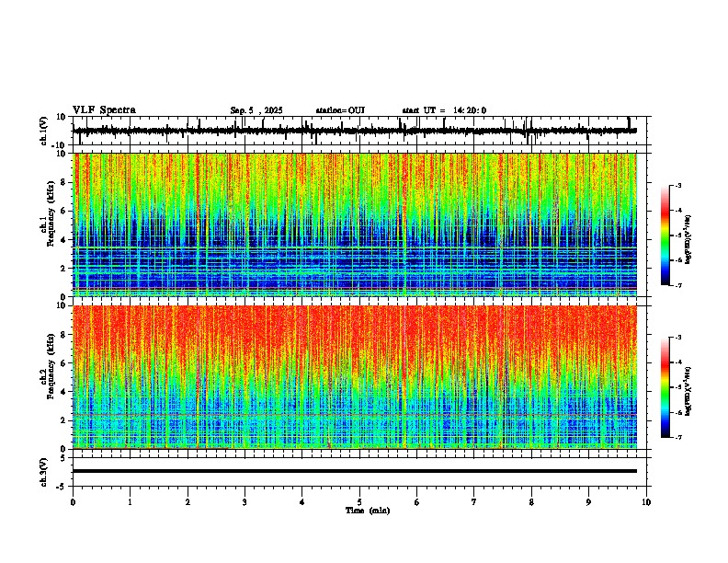
Task: Click the ch.1 spectrogram "2" kHz tick label
Action: [x=63, y=268]
